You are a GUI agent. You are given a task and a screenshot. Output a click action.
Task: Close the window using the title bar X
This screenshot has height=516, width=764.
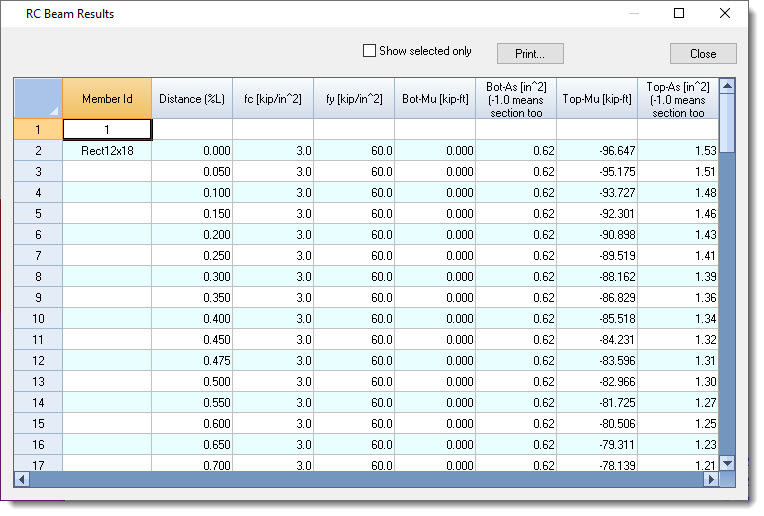[x=725, y=14]
